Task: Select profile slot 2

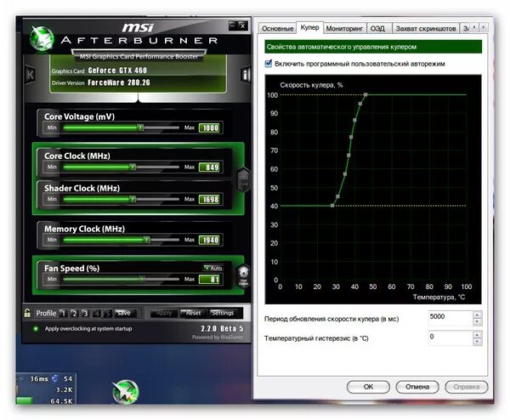Action: pos(75,313)
